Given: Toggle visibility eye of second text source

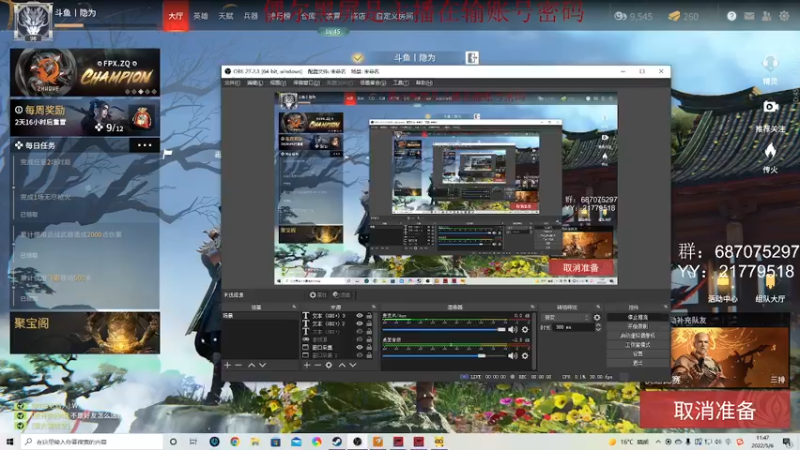Looking at the screenshot, I should [360, 323].
